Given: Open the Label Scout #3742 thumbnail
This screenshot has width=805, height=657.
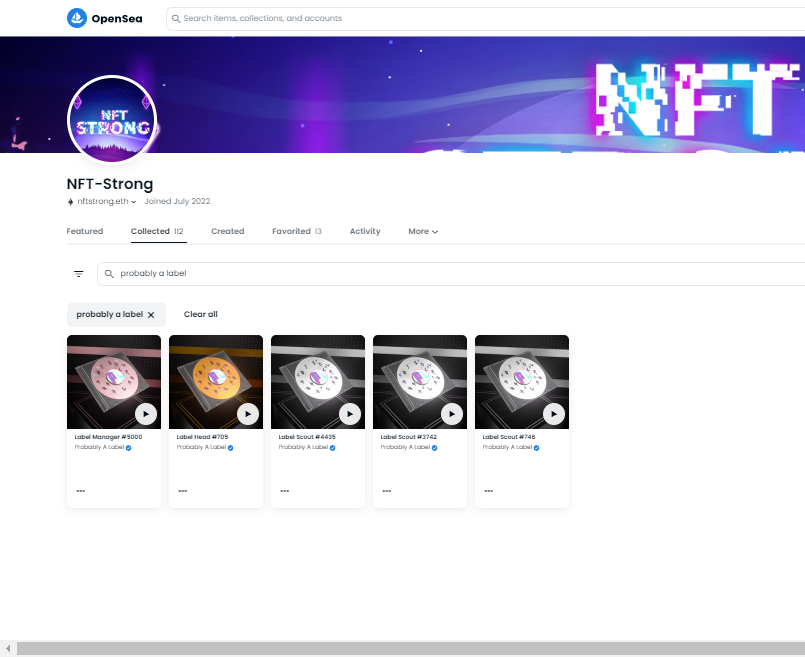Looking at the screenshot, I should coord(420,382).
